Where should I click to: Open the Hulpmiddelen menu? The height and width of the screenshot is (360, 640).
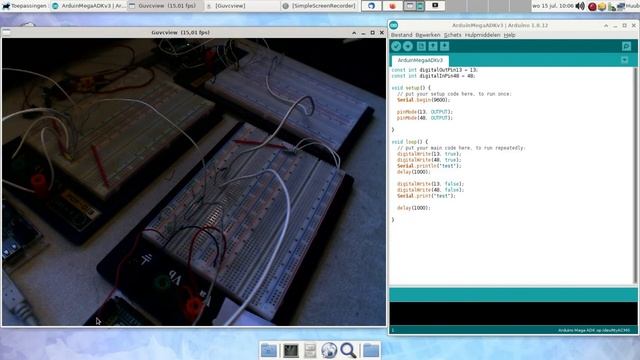(482, 35)
